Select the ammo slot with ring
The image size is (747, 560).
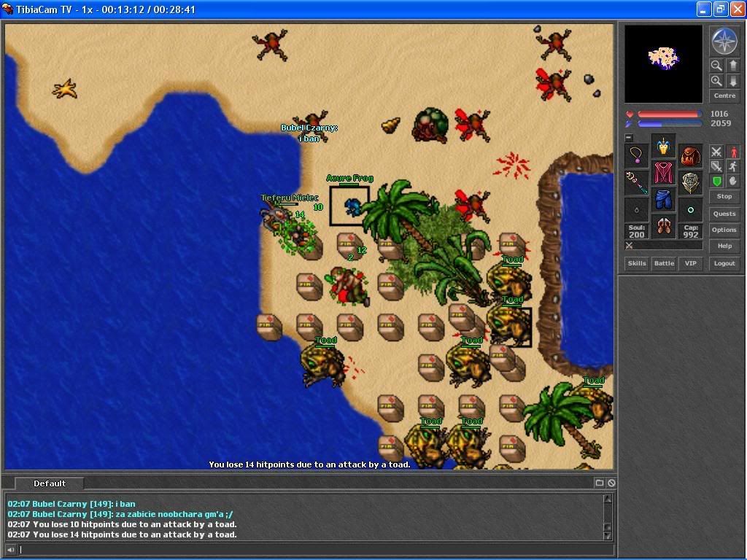(691, 210)
